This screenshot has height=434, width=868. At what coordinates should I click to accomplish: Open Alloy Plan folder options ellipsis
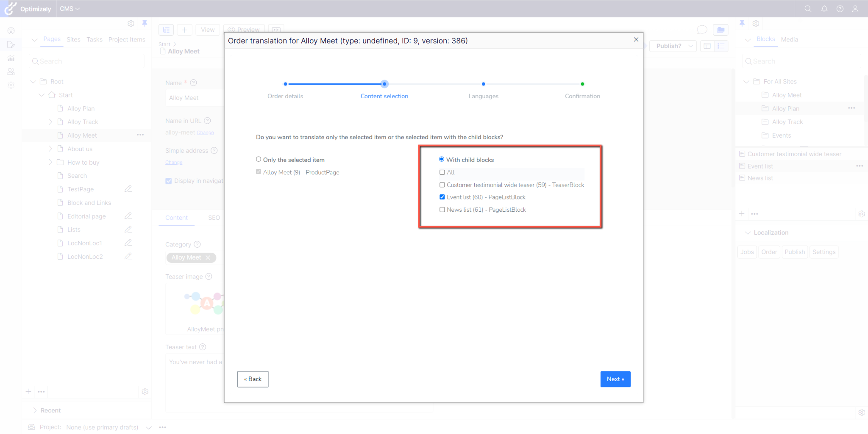pos(851,108)
